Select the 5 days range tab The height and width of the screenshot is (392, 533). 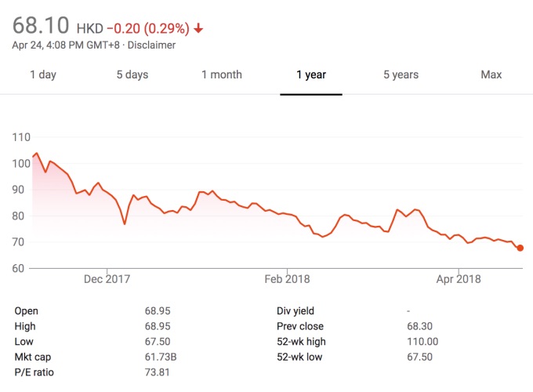tap(132, 75)
